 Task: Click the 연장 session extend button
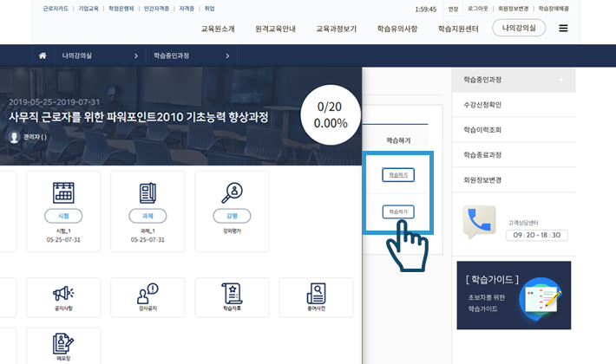(x=453, y=9)
